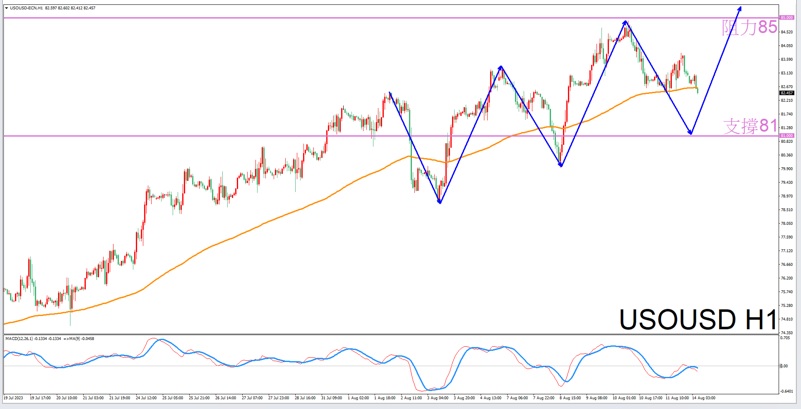This screenshot has height=409, width=801.
Task: Click the 19 Jul 2023 date label
Action: pos(13,396)
